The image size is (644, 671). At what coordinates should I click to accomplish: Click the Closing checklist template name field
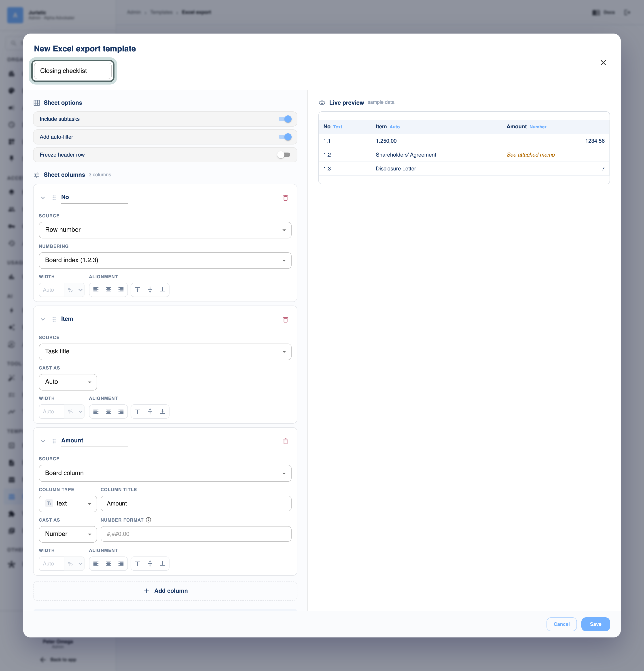tap(73, 71)
